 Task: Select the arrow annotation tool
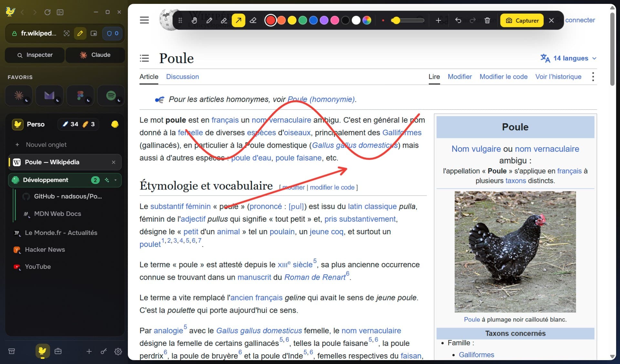click(x=238, y=20)
